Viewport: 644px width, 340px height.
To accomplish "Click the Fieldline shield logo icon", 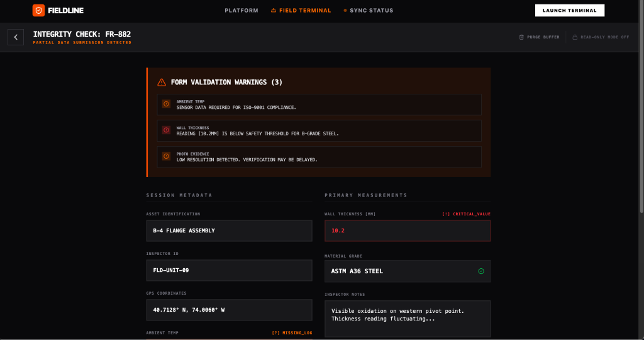I will (x=38, y=10).
